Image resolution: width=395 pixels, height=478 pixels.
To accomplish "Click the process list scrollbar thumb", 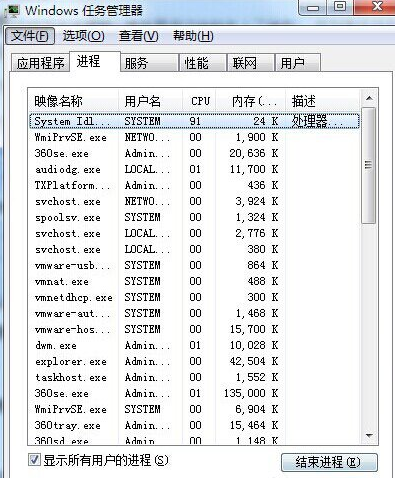I will (369, 165).
